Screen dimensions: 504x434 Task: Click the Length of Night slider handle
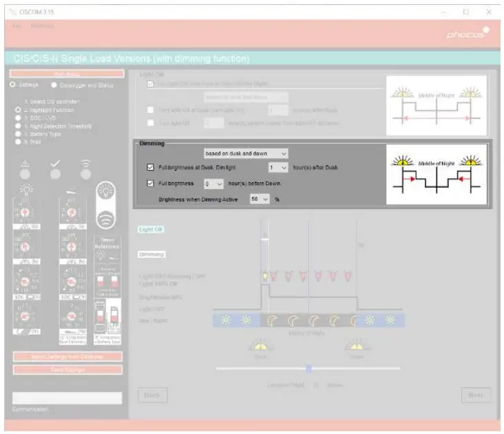[x=309, y=369]
